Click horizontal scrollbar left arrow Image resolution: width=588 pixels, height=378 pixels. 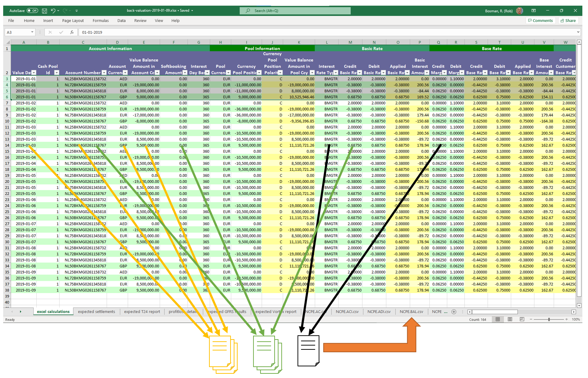(470, 312)
